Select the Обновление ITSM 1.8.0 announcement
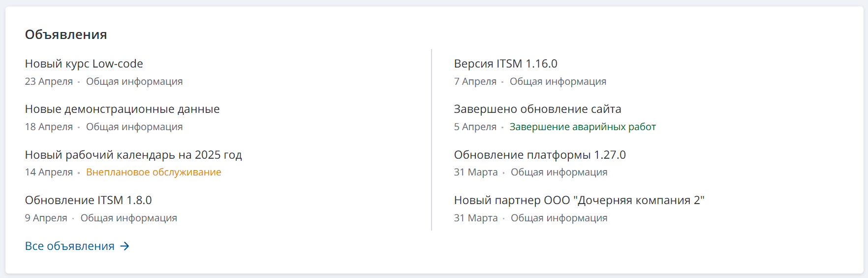Viewport: 868px width, 278px height. [89, 201]
